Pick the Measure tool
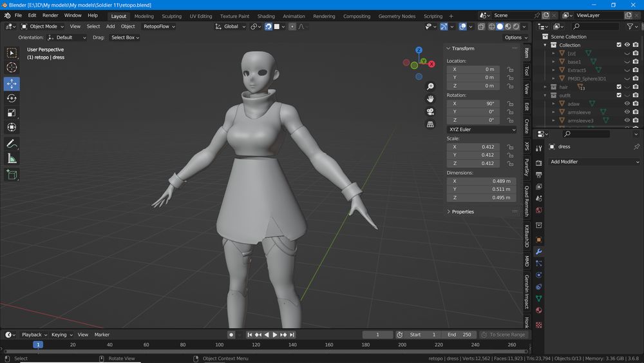The height and width of the screenshot is (363, 644). pos(12,159)
